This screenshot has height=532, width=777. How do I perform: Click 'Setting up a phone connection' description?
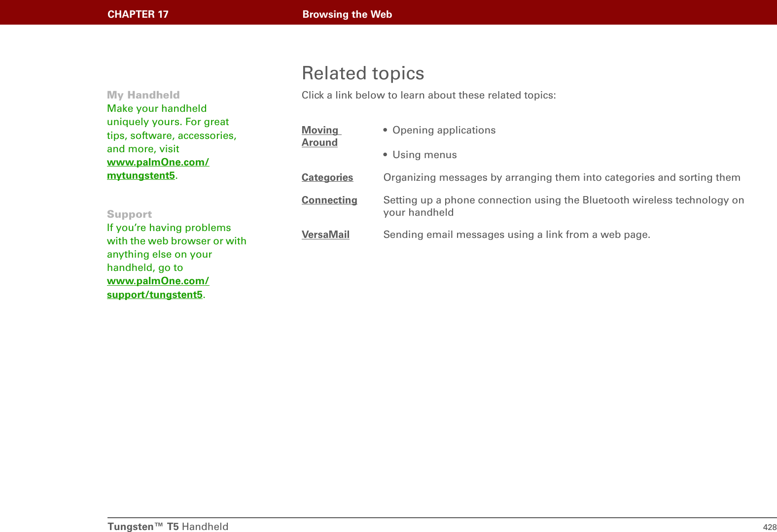pyautogui.click(x=564, y=206)
